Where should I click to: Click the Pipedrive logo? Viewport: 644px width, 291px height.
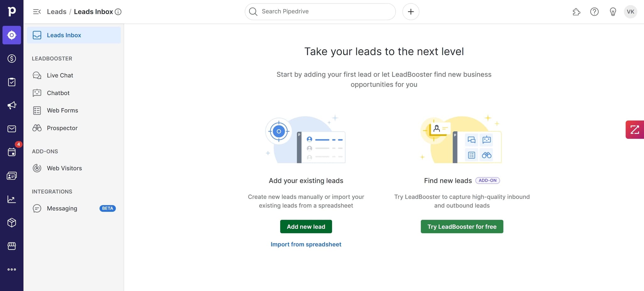click(12, 12)
